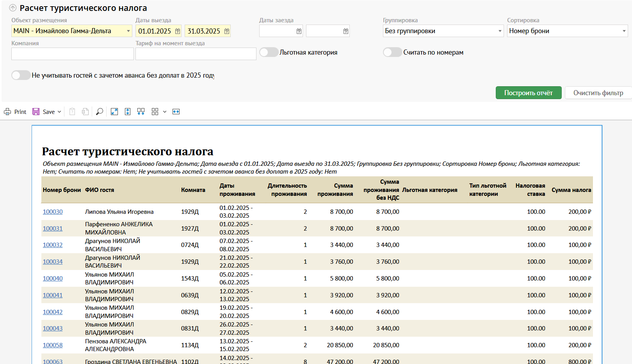Select the multiple pages grid view icon

click(155, 112)
